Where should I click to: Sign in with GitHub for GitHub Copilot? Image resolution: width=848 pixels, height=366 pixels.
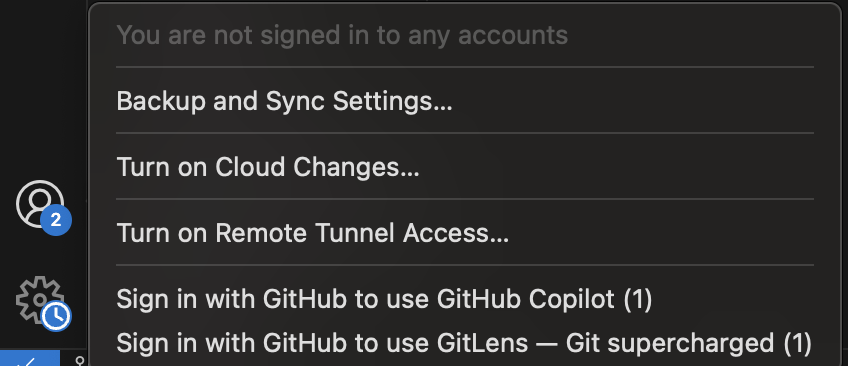coord(465,299)
